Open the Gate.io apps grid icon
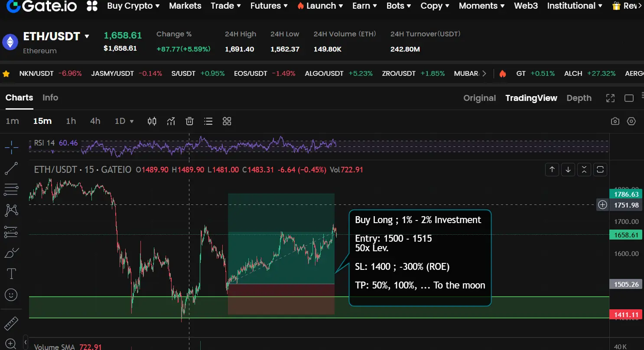The image size is (644, 350). point(92,6)
